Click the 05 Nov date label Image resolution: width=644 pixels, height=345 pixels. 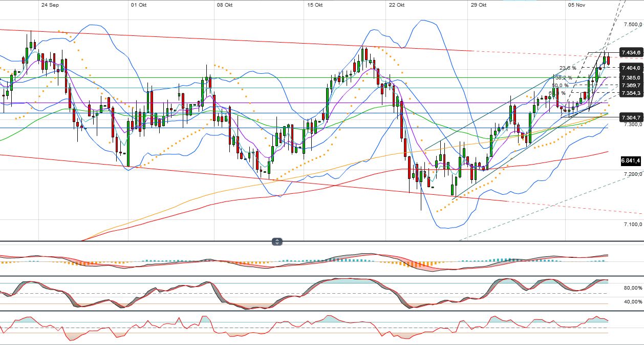[x=576, y=5]
